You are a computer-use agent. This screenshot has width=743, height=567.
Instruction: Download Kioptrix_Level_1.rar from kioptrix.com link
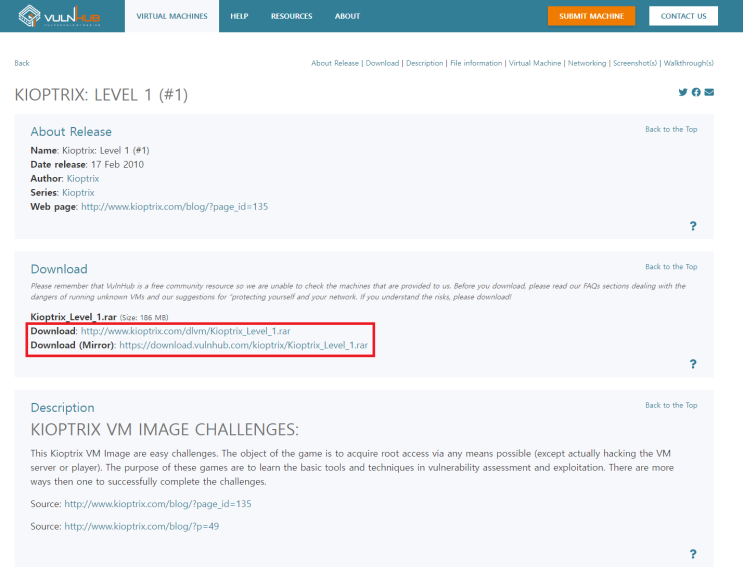pos(186,331)
